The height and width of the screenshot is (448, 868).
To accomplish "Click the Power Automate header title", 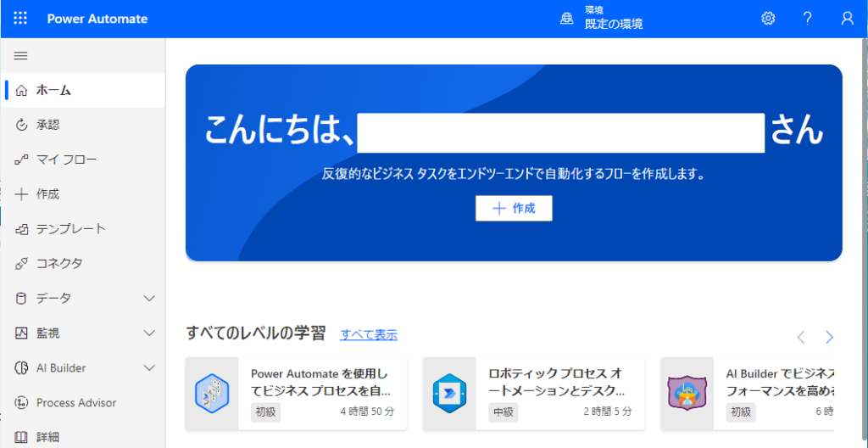I will point(97,19).
